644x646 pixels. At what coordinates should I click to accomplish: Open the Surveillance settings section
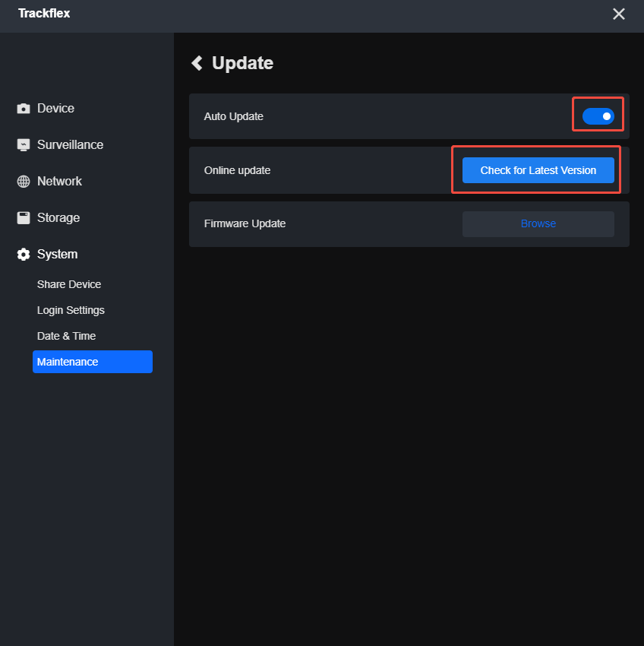(70, 145)
